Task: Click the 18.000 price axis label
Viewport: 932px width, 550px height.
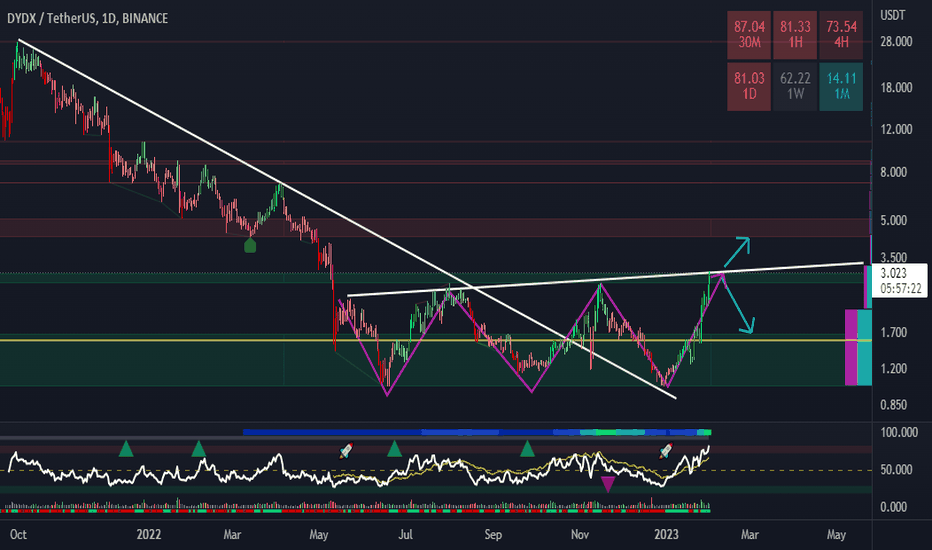Action: [896, 87]
